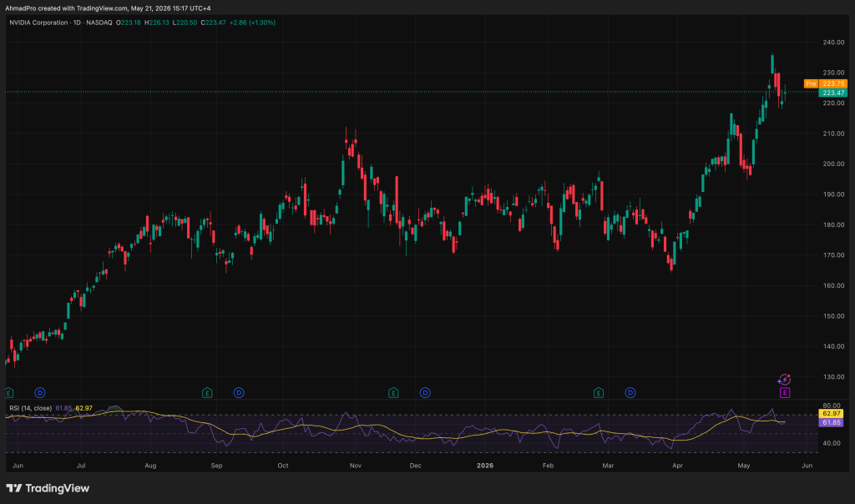Click the 130.00 price axis label
Viewport: 855px width, 504px height.
pos(833,377)
